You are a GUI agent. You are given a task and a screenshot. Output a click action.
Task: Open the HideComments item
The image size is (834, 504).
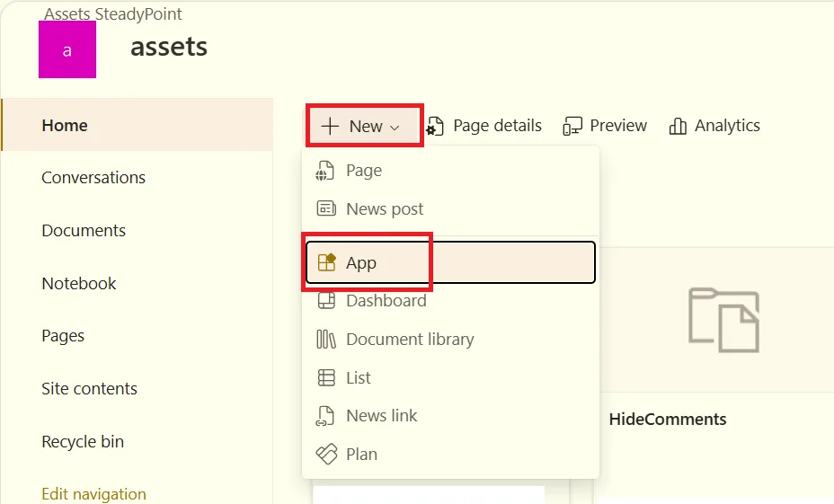[668, 419]
